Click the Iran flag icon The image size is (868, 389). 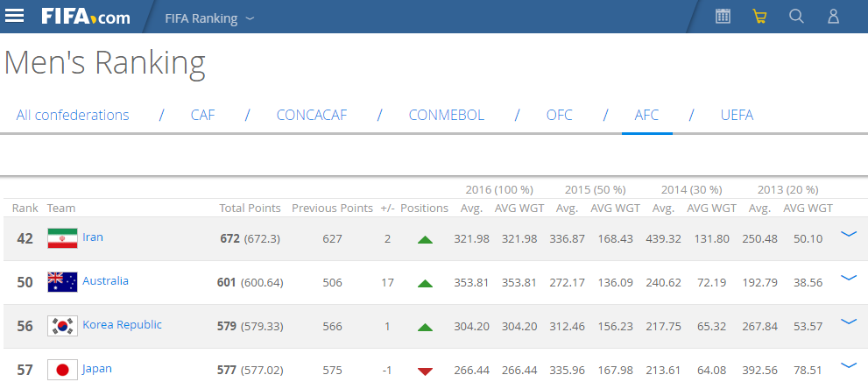click(x=62, y=238)
